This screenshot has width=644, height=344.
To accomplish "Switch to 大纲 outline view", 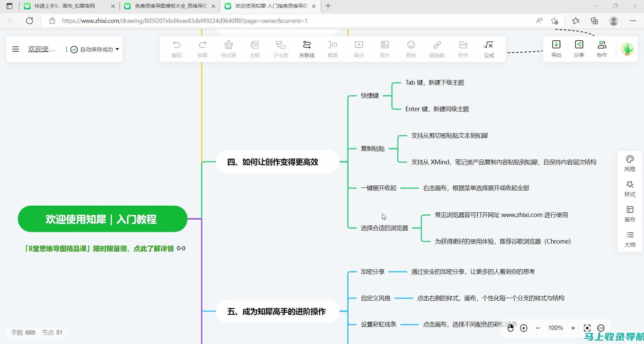I will click(x=630, y=239).
